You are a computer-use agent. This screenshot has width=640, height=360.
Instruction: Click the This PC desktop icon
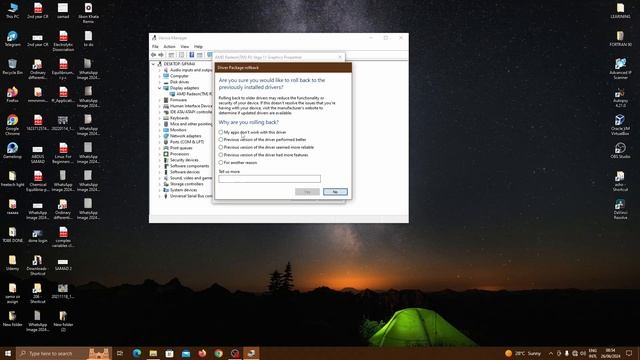coord(12,11)
